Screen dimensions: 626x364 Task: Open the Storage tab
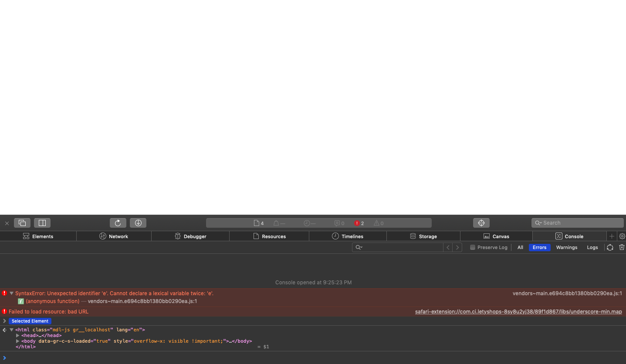(x=423, y=236)
